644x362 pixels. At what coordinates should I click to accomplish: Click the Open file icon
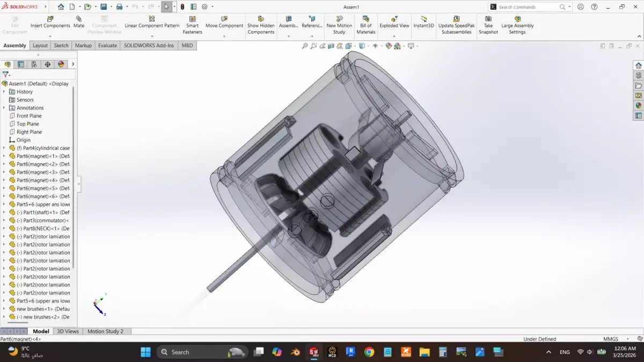87,7
